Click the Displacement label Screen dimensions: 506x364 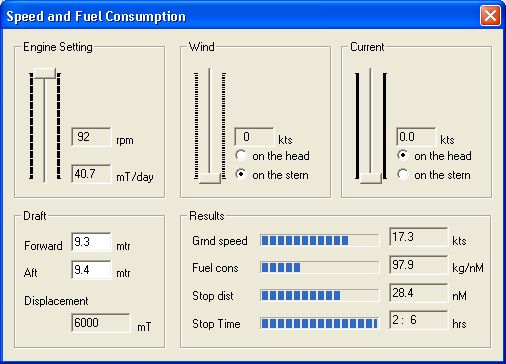56,301
